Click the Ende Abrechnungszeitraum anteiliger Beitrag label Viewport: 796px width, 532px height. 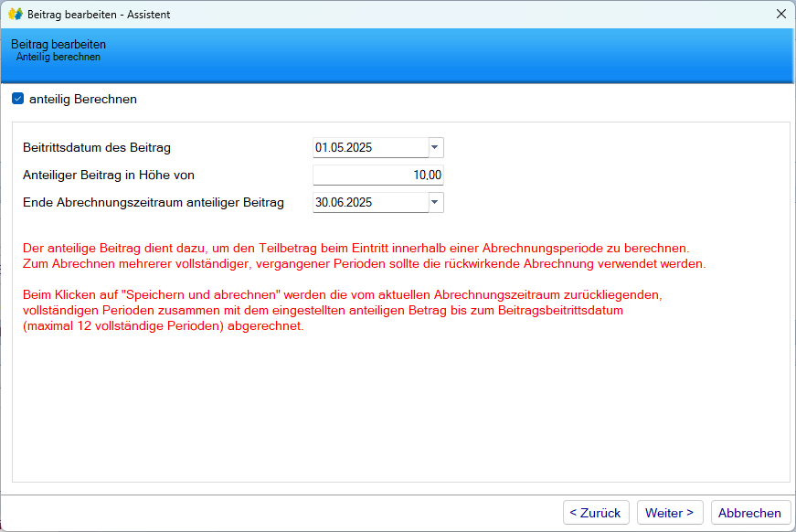pyautogui.click(x=154, y=202)
